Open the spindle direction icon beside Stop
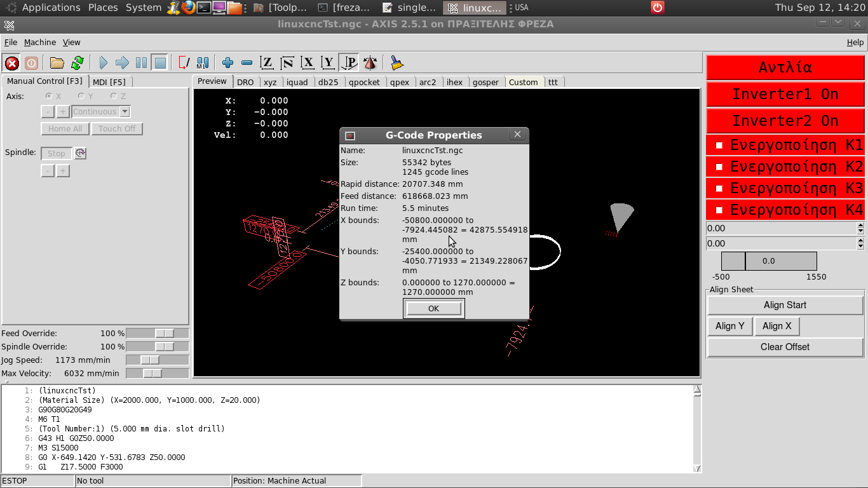 click(80, 153)
